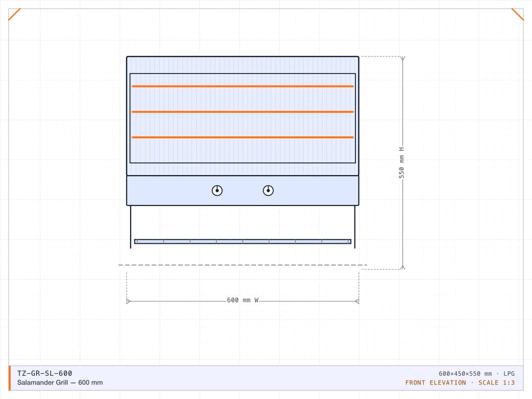Select the middle orange heating element

click(243, 112)
